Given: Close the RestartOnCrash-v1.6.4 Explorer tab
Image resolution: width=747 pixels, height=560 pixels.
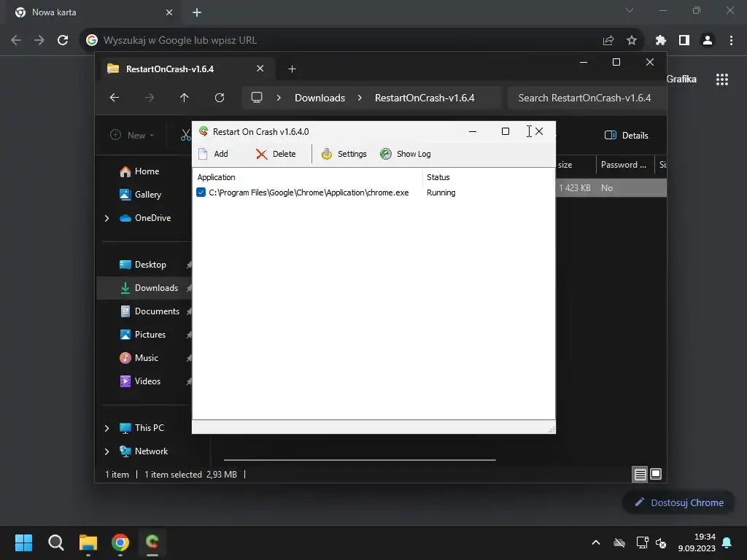Looking at the screenshot, I should tap(260, 69).
